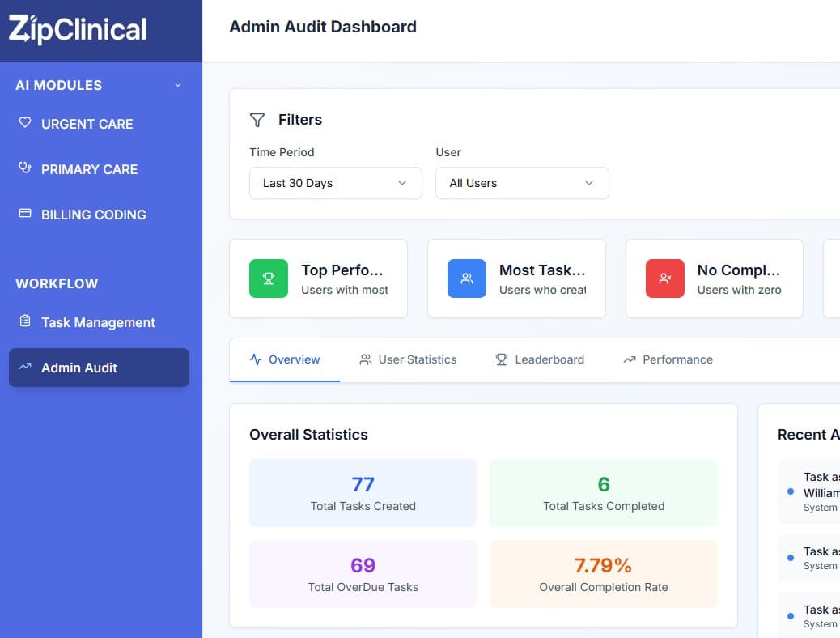Open the Admin Audit sidebar entry
Image resolution: width=840 pixels, height=638 pixels.
click(x=79, y=368)
